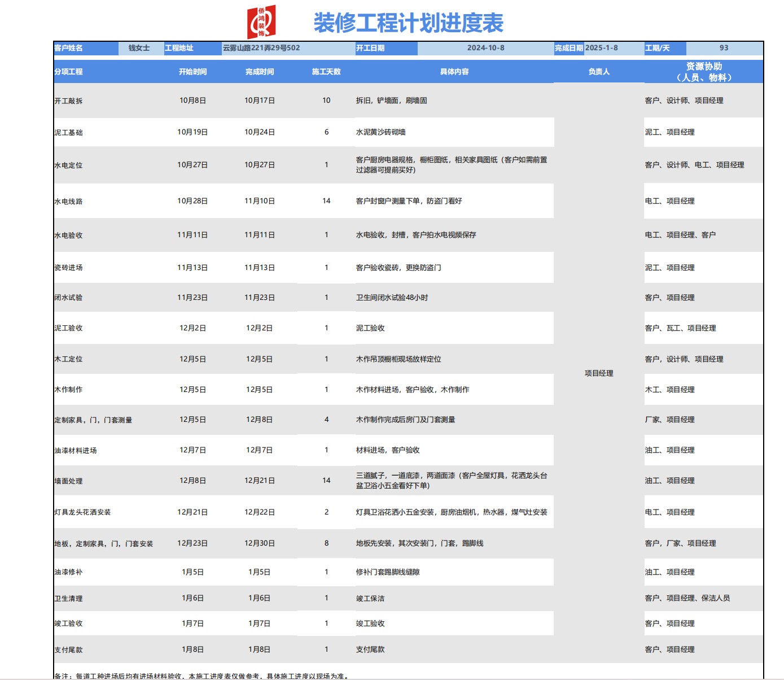Click the 分项工程 column header

click(69, 72)
